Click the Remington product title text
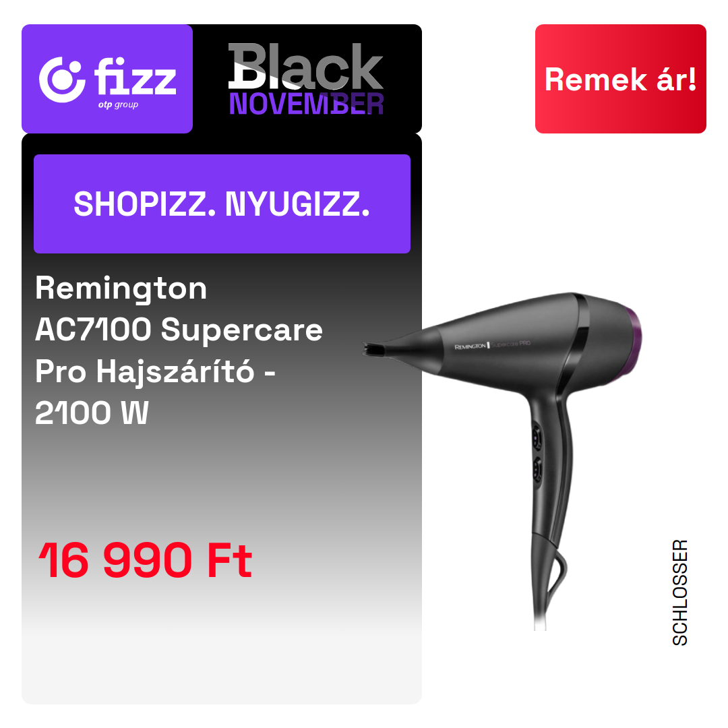This screenshot has height=728, width=728. pyautogui.click(x=121, y=289)
